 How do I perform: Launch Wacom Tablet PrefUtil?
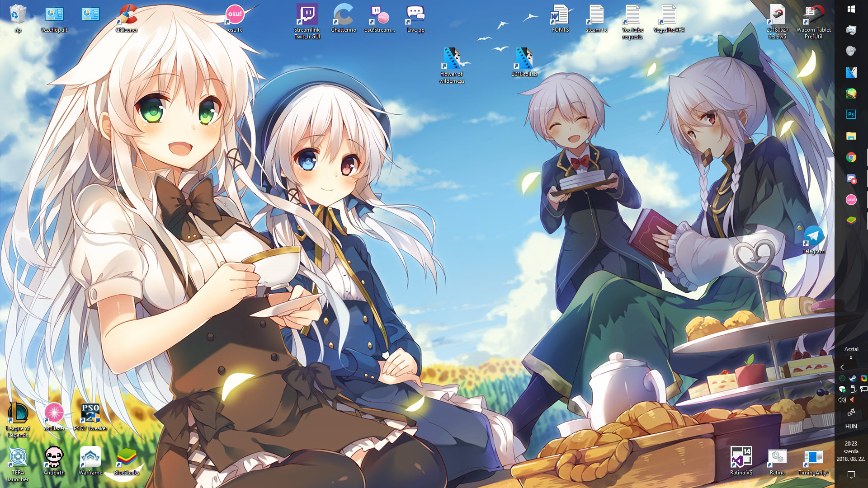click(x=814, y=21)
